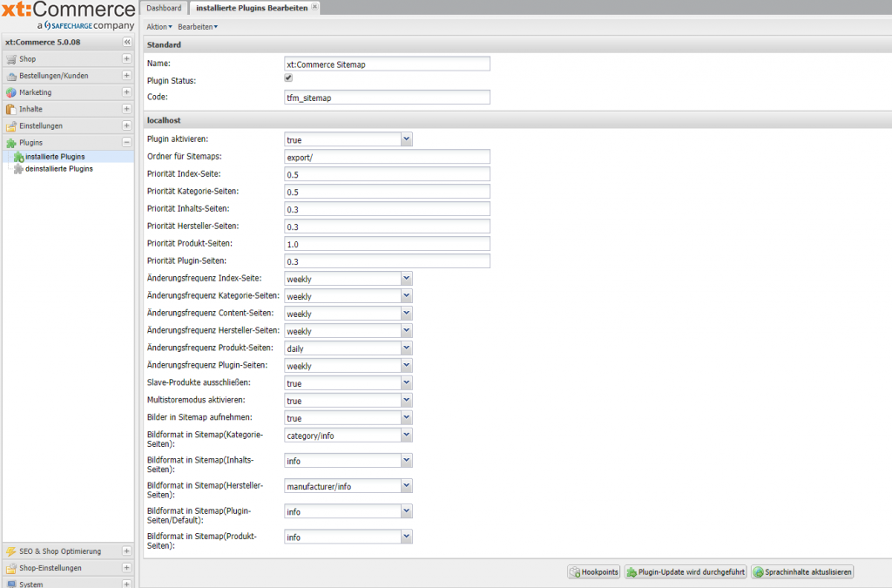
Task: Click the Ordner für Sitemaps input field
Action: coord(387,157)
